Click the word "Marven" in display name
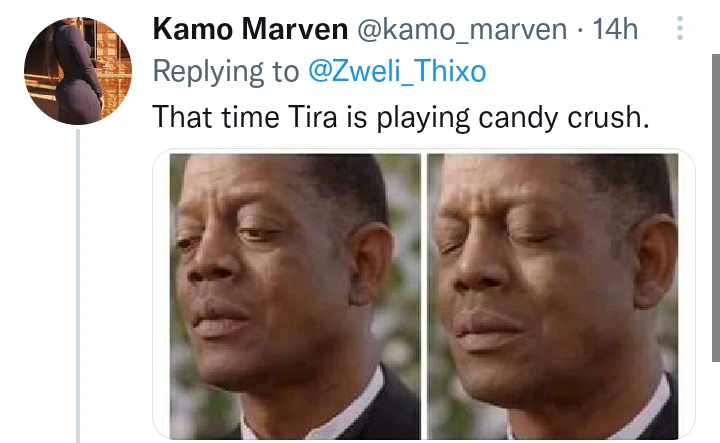This screenshot has height=443, width=720. coord(295,29)
